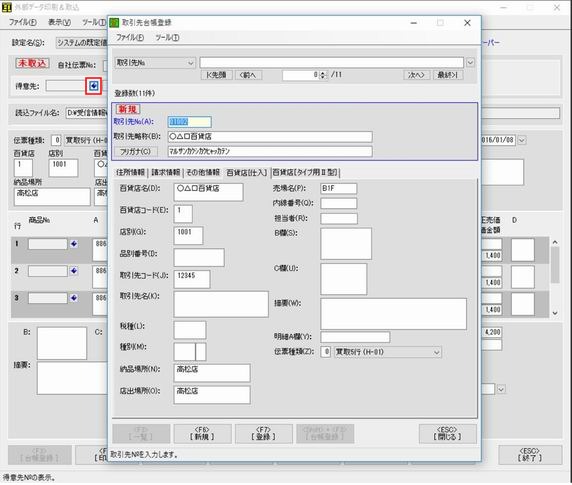Click the ESC 閉じる button in dialog

(x=448, y=434)
